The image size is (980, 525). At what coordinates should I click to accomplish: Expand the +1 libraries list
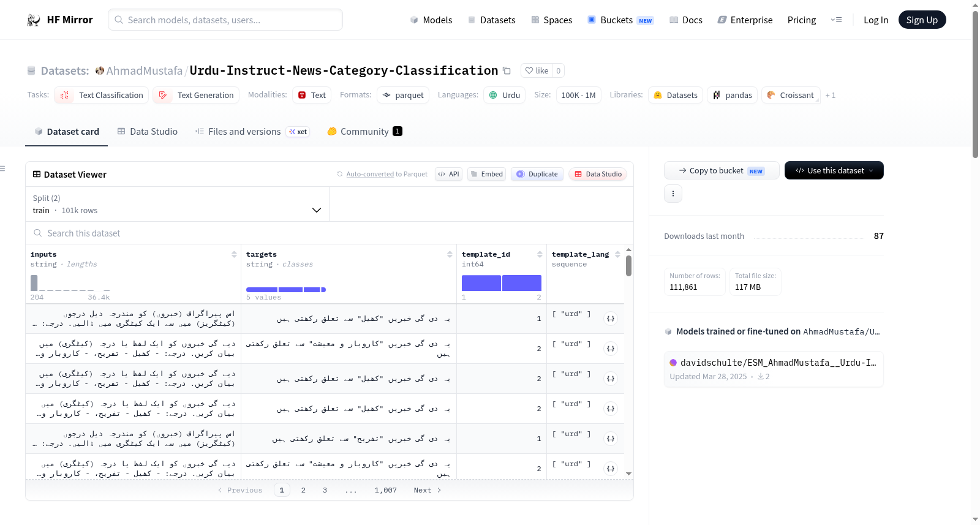[x=831, y=95]
